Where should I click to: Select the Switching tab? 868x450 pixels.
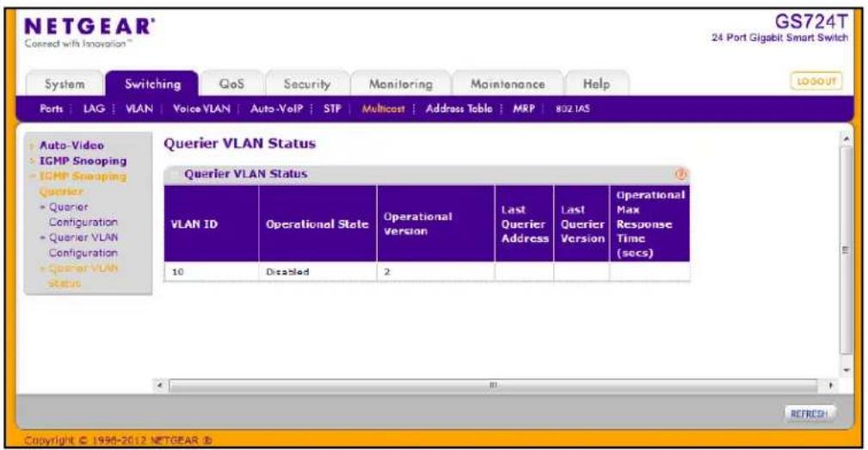(152, 83)
